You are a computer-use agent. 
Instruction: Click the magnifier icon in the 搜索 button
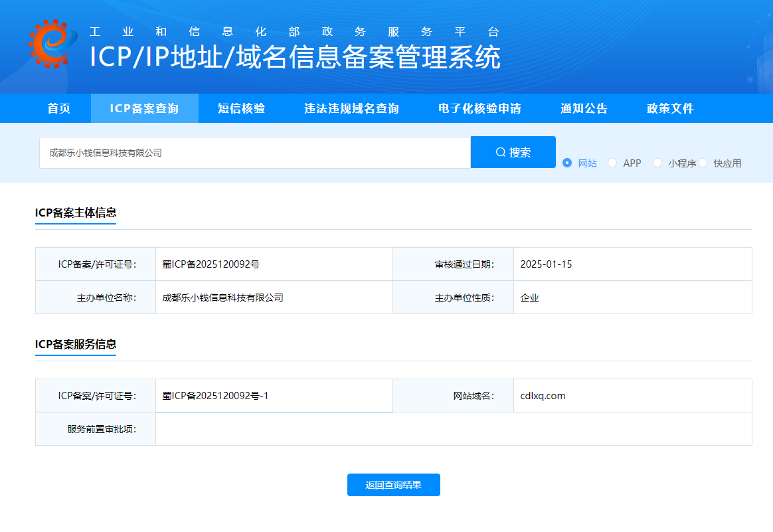pos(500,152)
